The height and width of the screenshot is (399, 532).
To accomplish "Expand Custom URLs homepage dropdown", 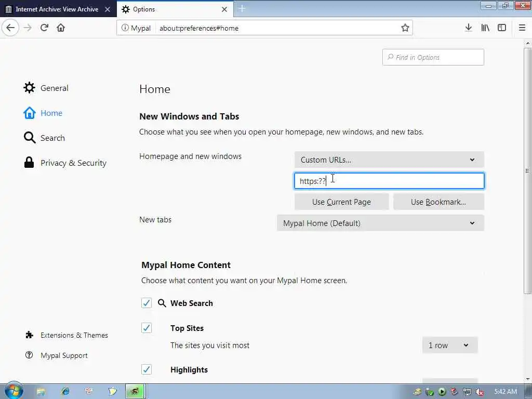I will [x=389, y=160].
